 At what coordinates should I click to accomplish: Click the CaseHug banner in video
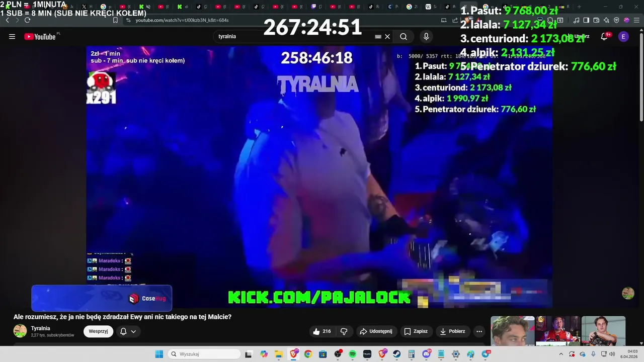point(102,298)
